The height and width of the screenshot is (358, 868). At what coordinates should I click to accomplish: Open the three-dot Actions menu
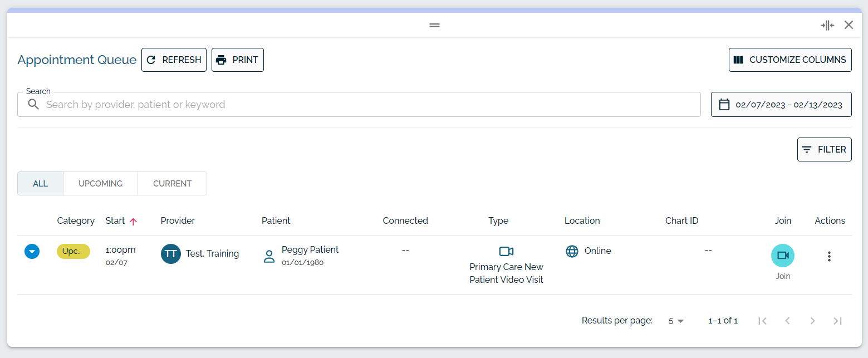coord(829,257)
